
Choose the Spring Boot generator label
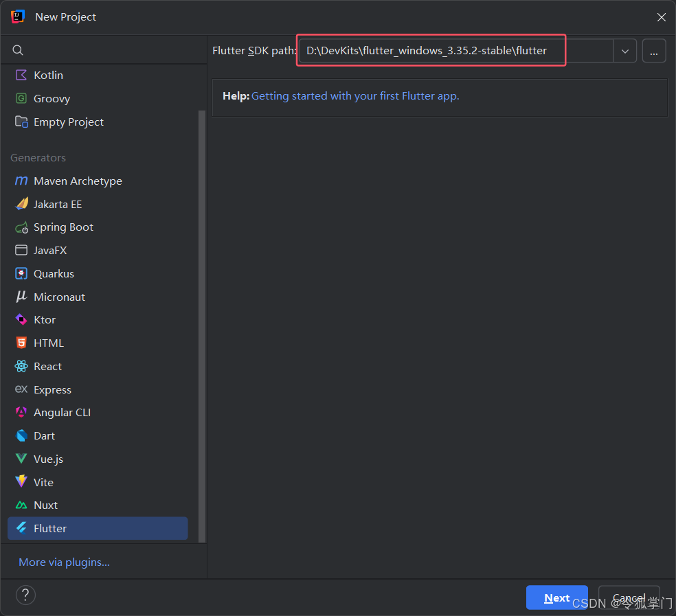click(63, 227)
